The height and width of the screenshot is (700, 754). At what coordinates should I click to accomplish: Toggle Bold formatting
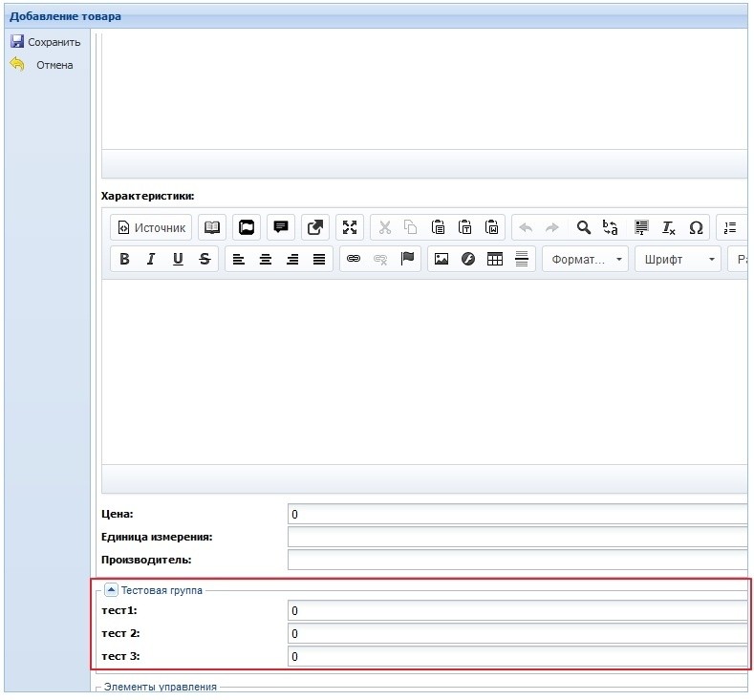[124, 259]
